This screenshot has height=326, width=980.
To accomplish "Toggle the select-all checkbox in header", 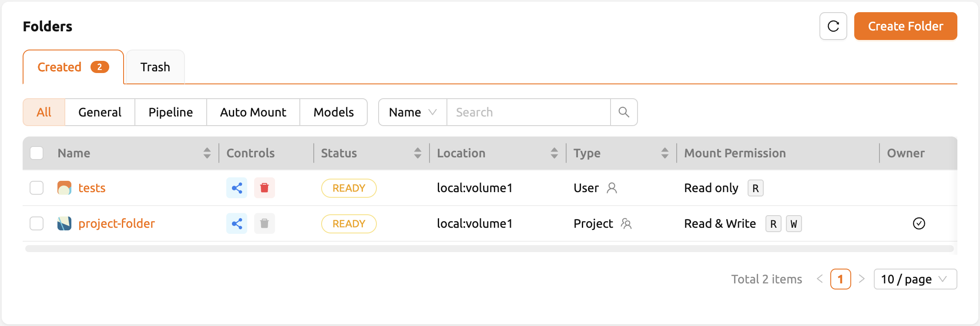I will coord(37,153).
